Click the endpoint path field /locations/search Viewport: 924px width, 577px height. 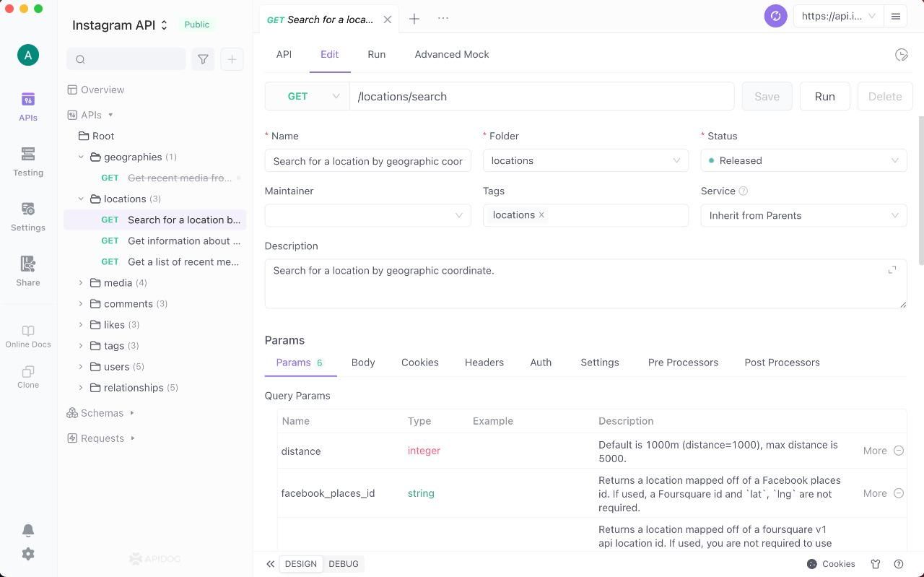(x=542, y=96)
